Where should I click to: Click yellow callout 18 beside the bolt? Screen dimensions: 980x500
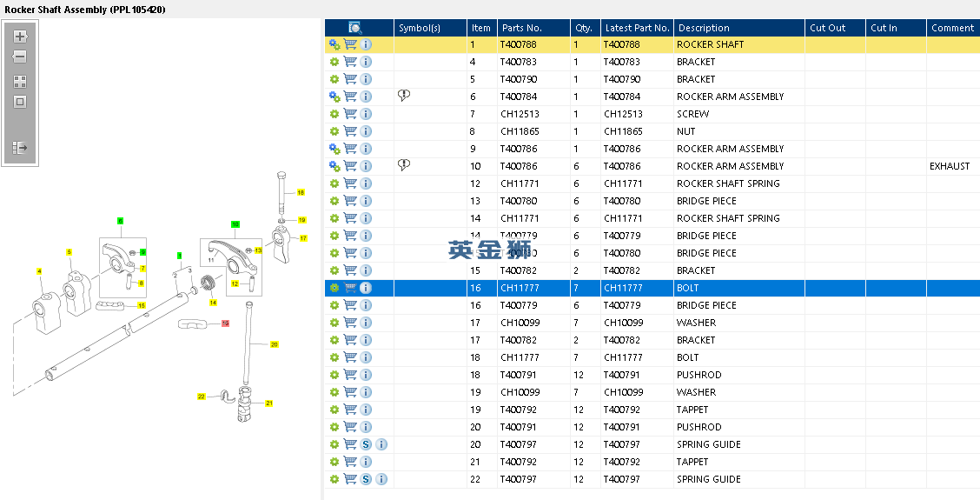click(x=301, y=193)
